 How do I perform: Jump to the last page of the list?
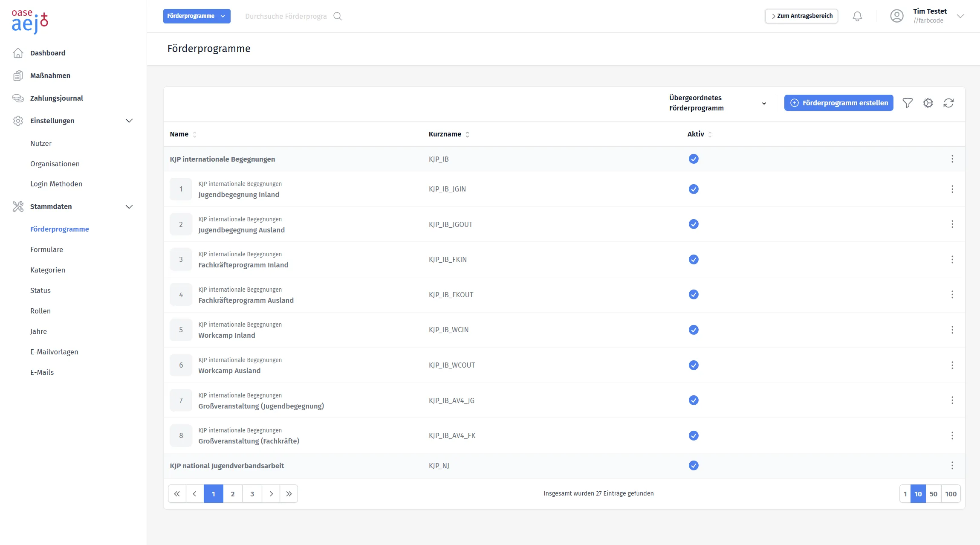point(289,494)
